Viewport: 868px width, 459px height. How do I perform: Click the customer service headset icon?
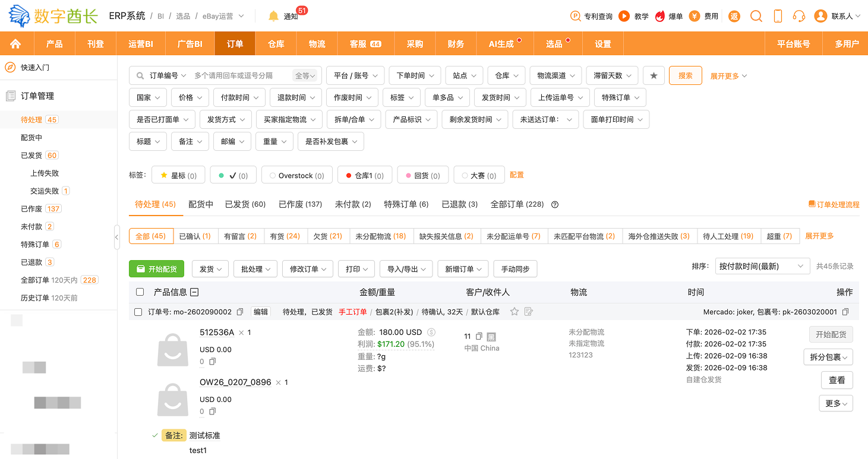pos(799,16)
